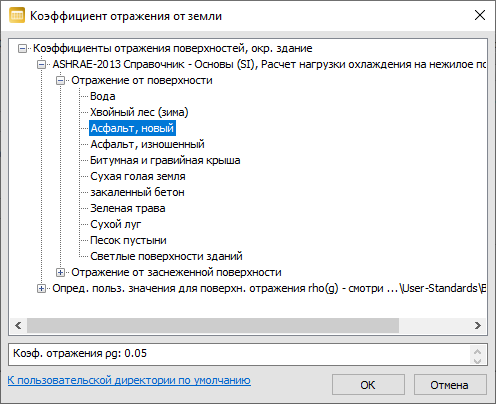Collapse 'Отражение от поверхности' branch
496x404 pixels.
click(x=60, y=81)
